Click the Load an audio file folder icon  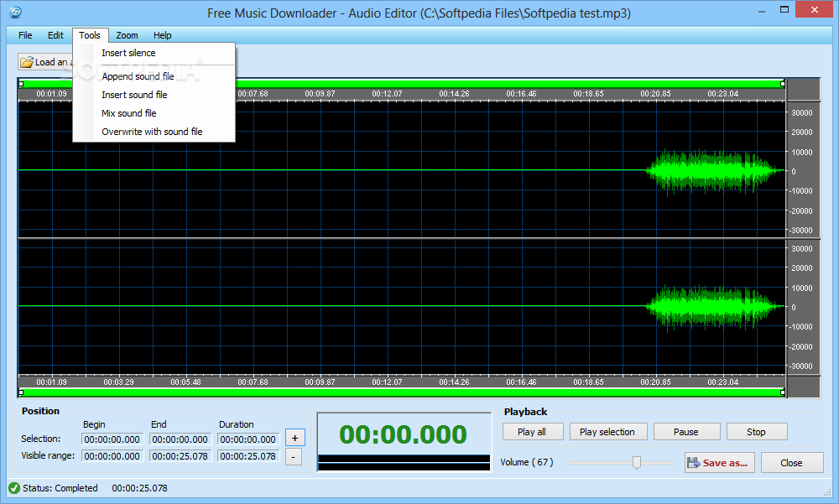coord(27,63)
